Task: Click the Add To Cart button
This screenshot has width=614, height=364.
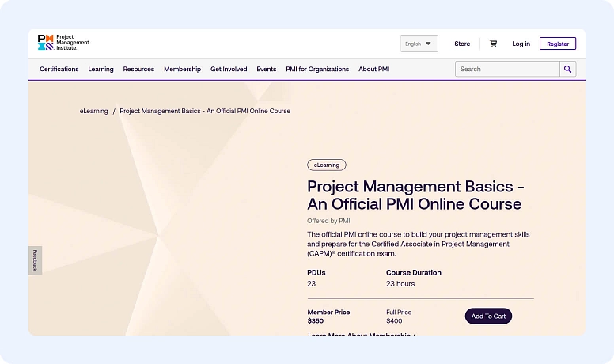Action: point(488,317)
